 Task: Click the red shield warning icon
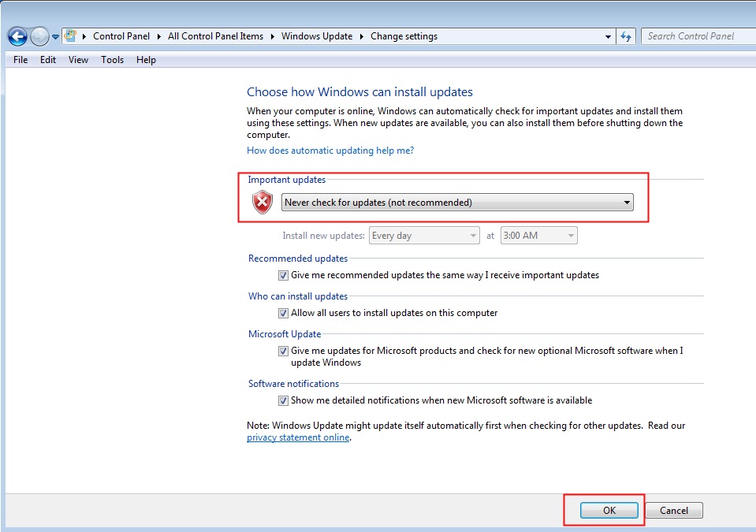click(263, 202)
